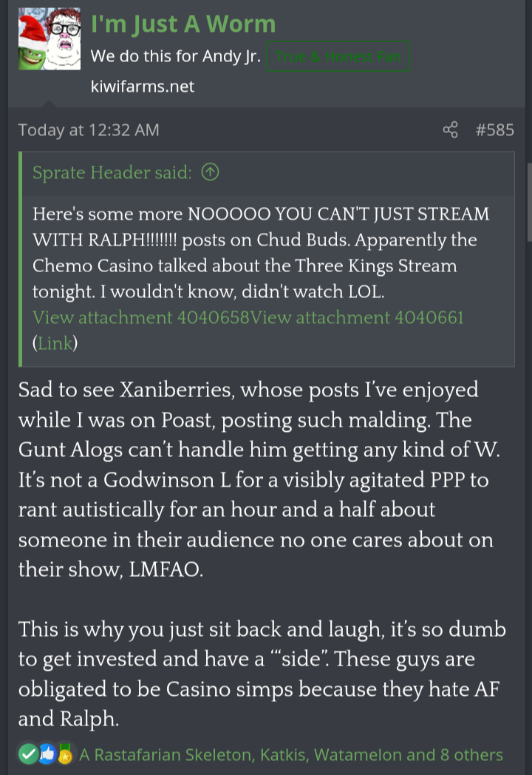Open View attachment 4040661
Screen dimensions: 532x775
357,317
